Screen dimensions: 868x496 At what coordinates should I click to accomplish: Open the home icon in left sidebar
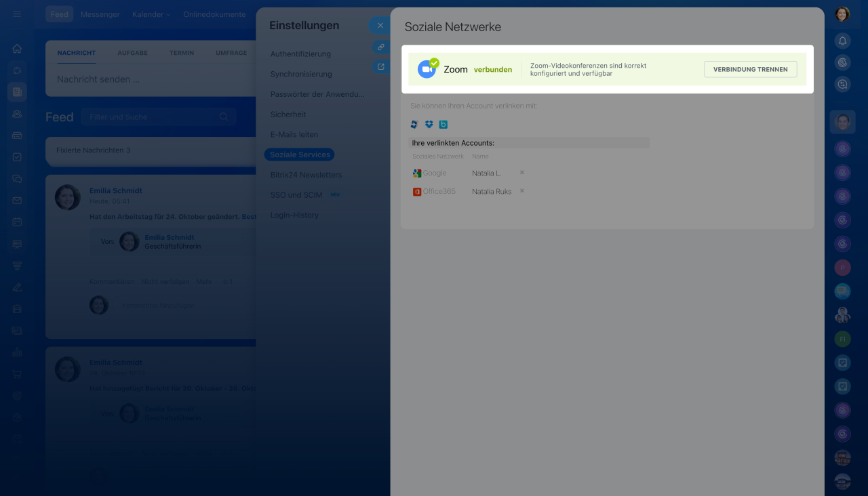tap(17, 49)
